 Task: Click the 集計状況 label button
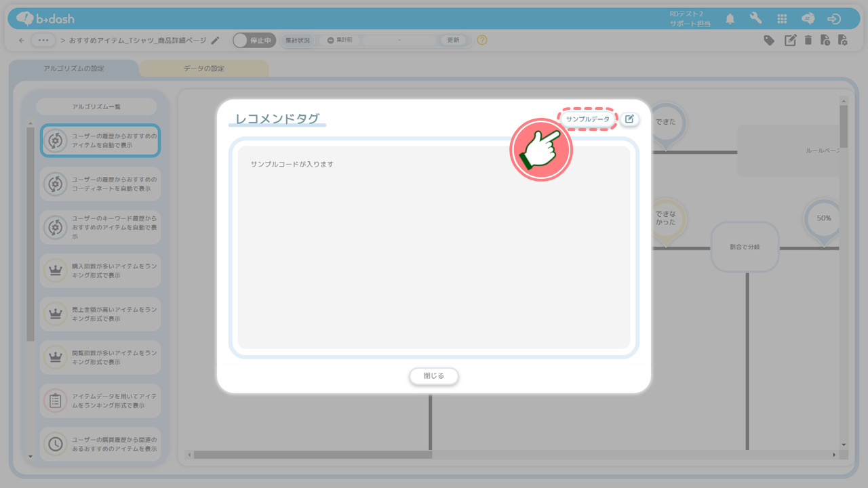click(x=297, y=41)
